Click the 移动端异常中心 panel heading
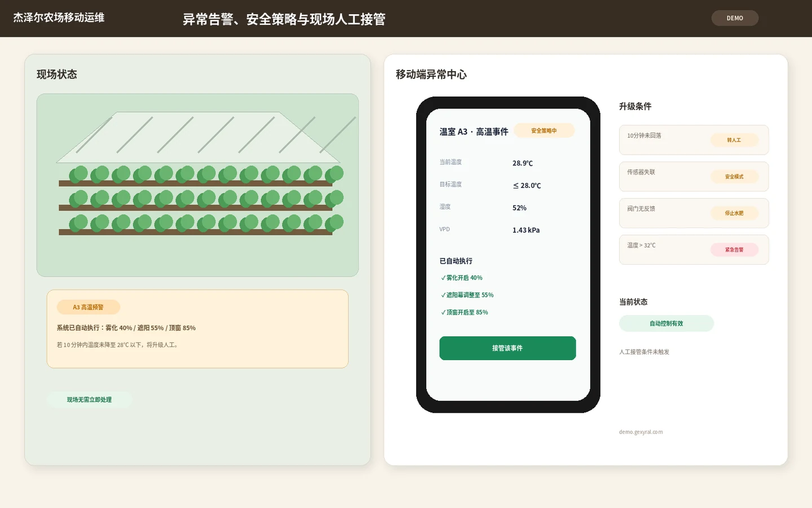Image resolution: width=812 pixels, height=508 pixels. (x=431, y=75)
